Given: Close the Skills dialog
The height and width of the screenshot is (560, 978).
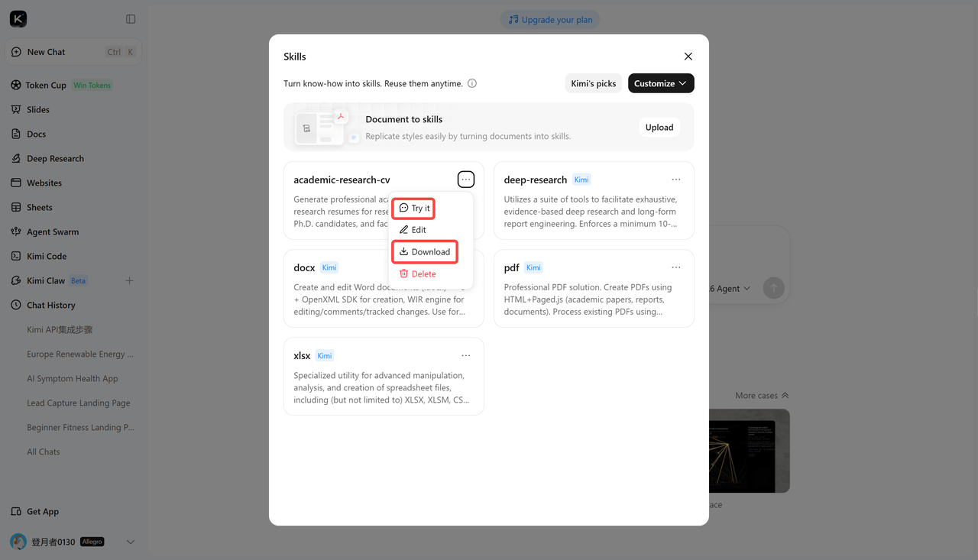Looking at the screenshot, I should [x=688, y=57].
